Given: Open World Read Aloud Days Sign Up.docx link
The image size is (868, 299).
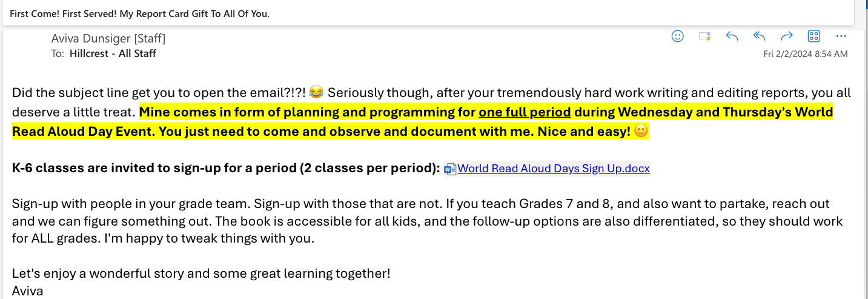Looking at the screenshot, I should coord(554,169).
